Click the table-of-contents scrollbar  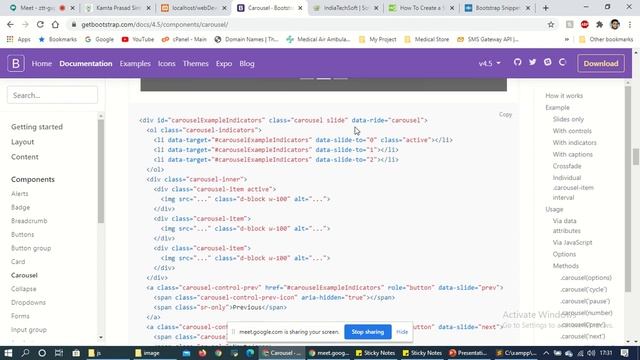tap(628, 189)
